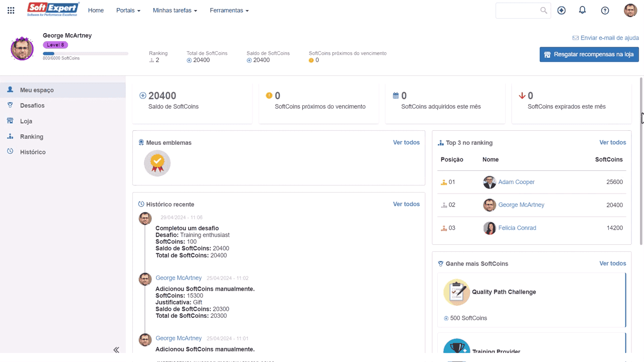Click the award ribbon emblem badge
644x362 pixels.
click(x=157, y=163)
